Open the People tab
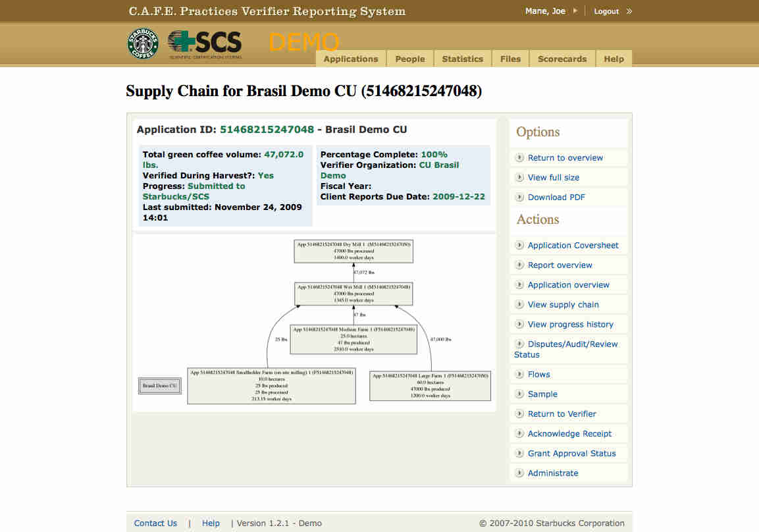The width and height of the screenshot is (759, 532). click(410, 59)
